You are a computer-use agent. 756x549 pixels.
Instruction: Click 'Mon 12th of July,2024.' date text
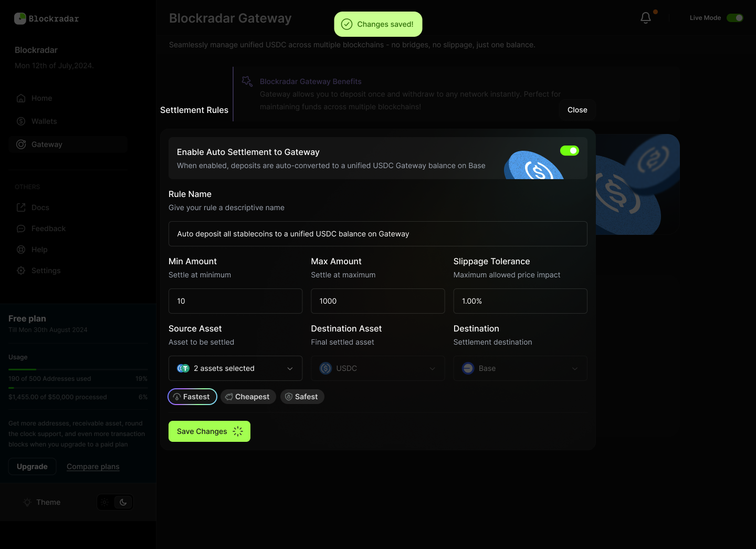[54, 66]
